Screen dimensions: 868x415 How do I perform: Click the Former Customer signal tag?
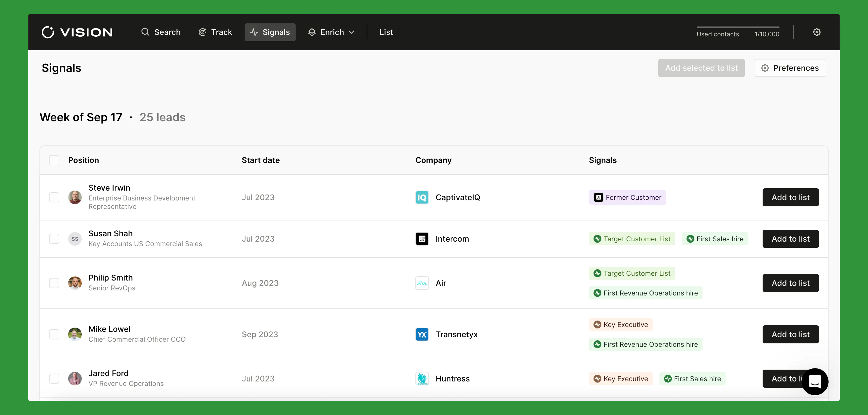pos(627,197)
